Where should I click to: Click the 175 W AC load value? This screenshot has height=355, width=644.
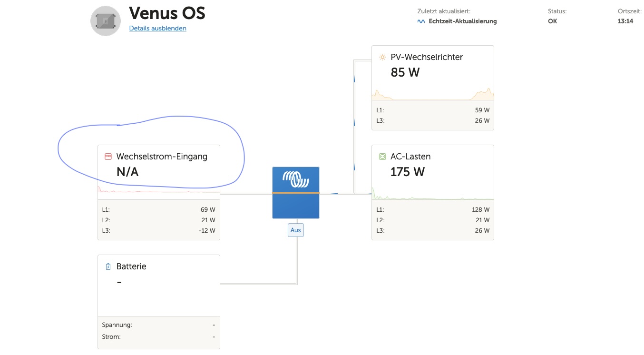[408, 172]
